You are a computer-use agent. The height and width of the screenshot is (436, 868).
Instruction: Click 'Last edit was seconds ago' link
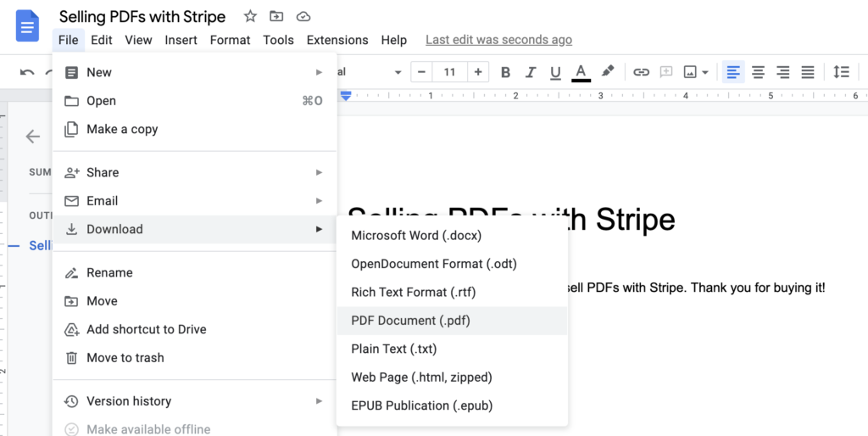point(498,40)
